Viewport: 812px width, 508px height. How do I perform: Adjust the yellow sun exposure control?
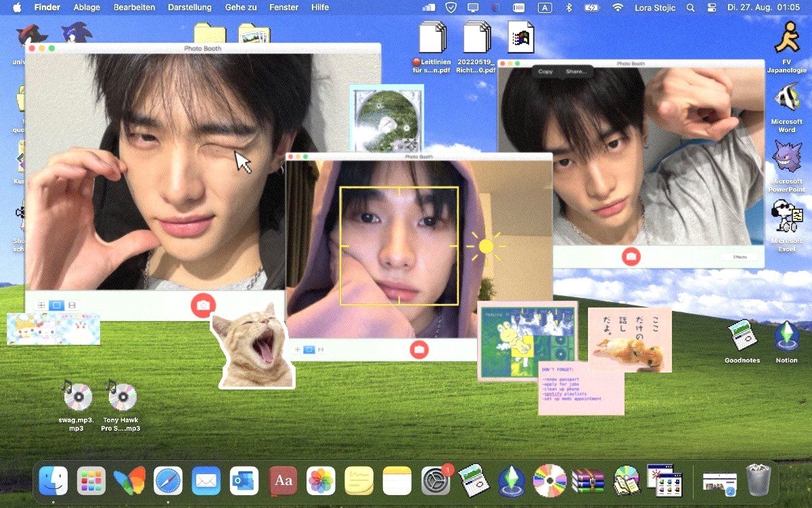tap(486, 247)
